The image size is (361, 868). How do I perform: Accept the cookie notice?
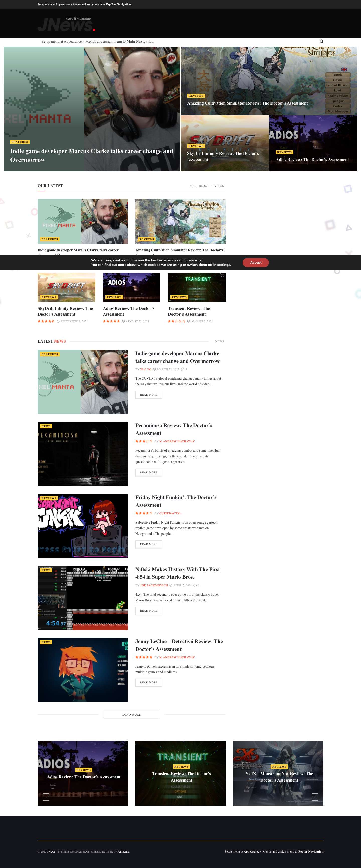[256, 262]
